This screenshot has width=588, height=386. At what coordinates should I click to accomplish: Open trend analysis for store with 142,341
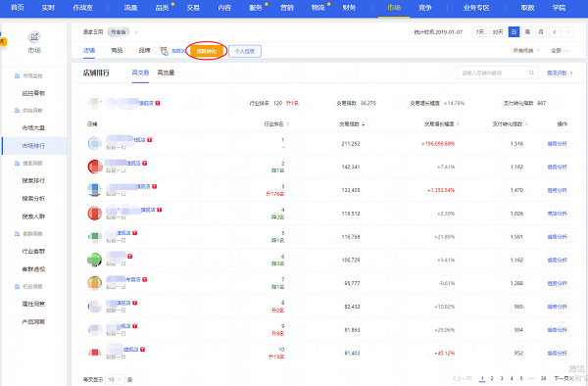[558, 167]
